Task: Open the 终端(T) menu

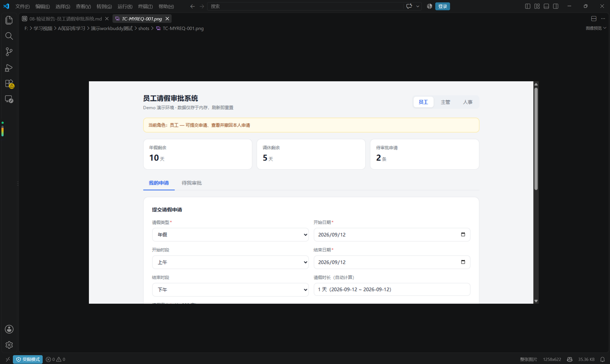Action: point(145,6)
